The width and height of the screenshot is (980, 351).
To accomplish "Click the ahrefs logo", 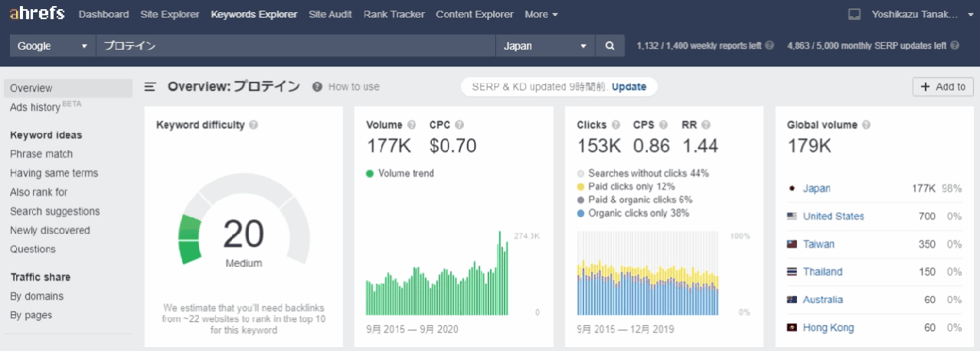I will [x=37, y=14].
